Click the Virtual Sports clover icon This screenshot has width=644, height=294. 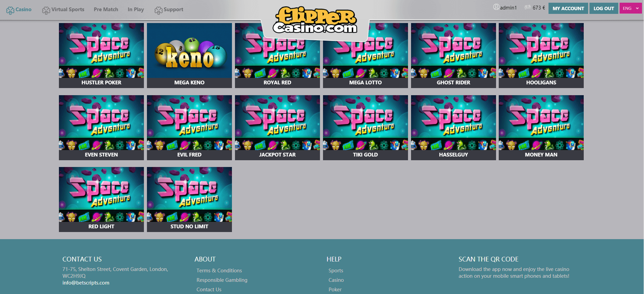tap(46, 10)
